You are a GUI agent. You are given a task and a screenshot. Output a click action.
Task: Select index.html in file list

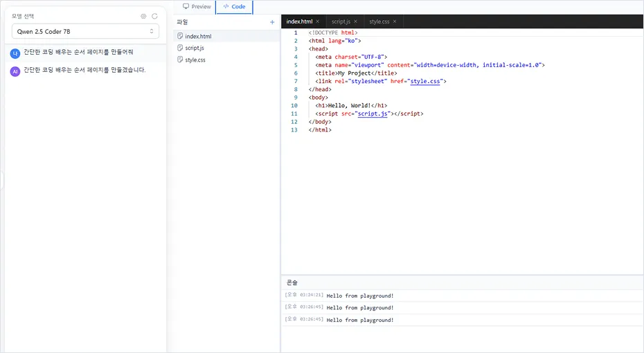(226, 36)
